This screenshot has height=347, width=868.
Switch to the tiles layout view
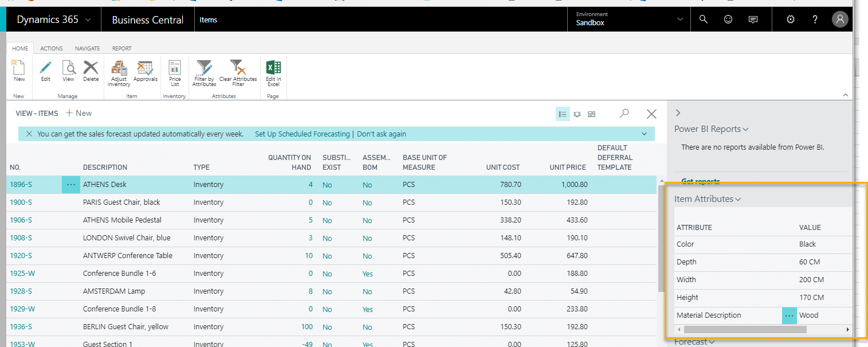[x=592, y=114]
